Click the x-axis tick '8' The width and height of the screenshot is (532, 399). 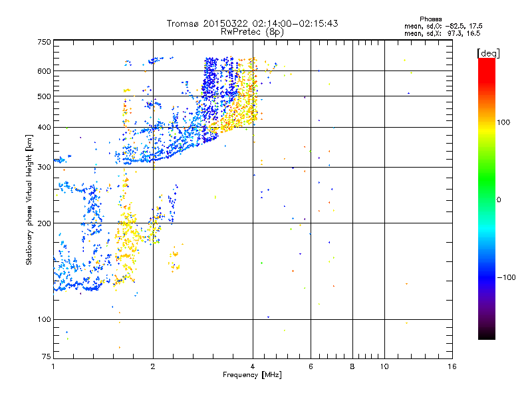click(x=352, y=366)
